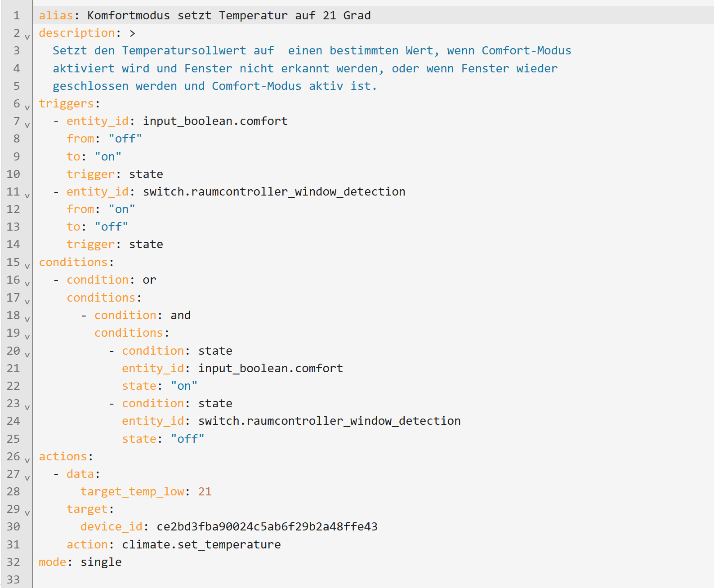This screenshot has height=588, width=714.
Task: Collapse the 'condition: and' block
Action: 27,319
